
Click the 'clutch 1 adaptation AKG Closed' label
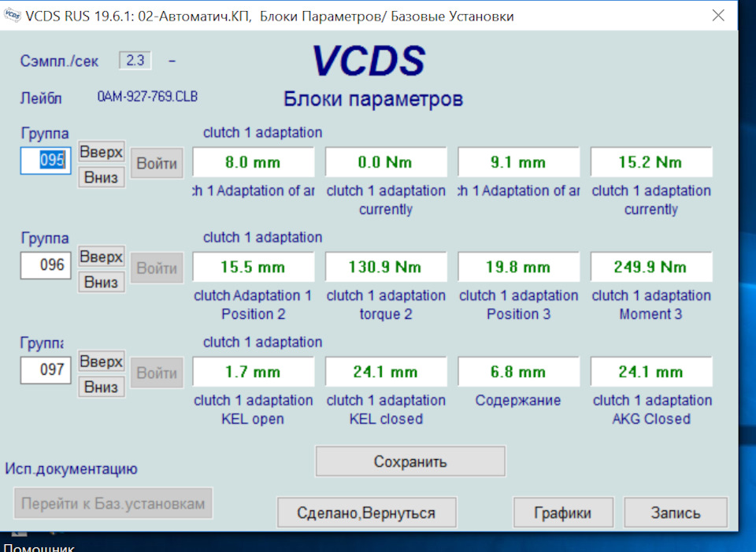click(652, 409)
